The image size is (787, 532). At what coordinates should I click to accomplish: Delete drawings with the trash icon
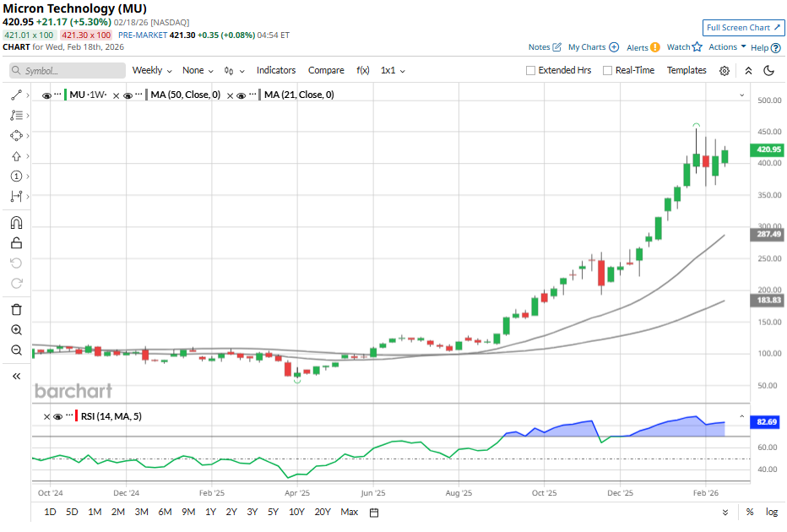pyautogui.click(x=16, y=310)
